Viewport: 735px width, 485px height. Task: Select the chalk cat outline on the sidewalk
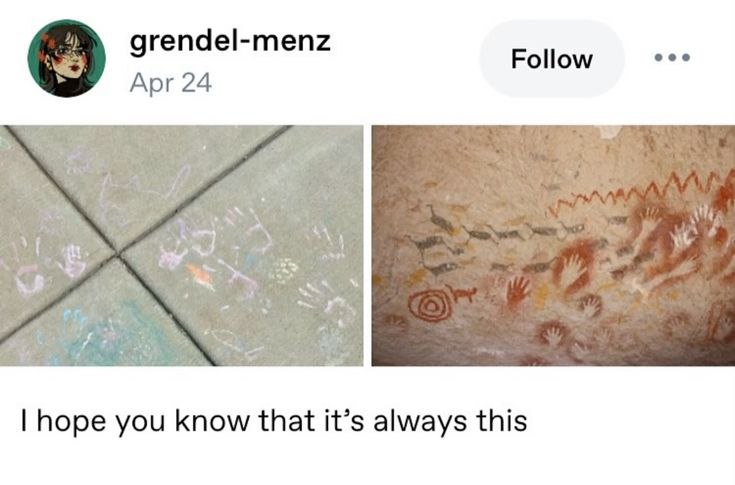tap(141, 193)
